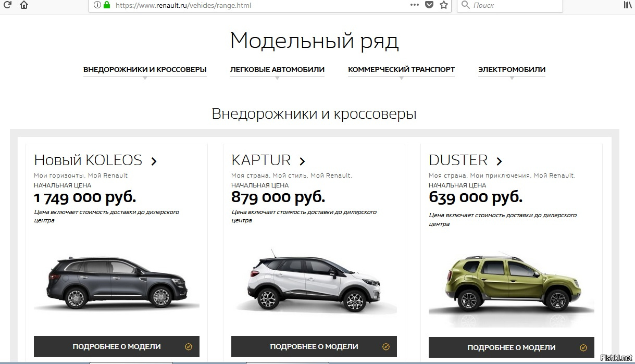Click the Kaptur price 879 000 руб.
The height and width of the screenshot is (364, 635).
tap(278, 198)
